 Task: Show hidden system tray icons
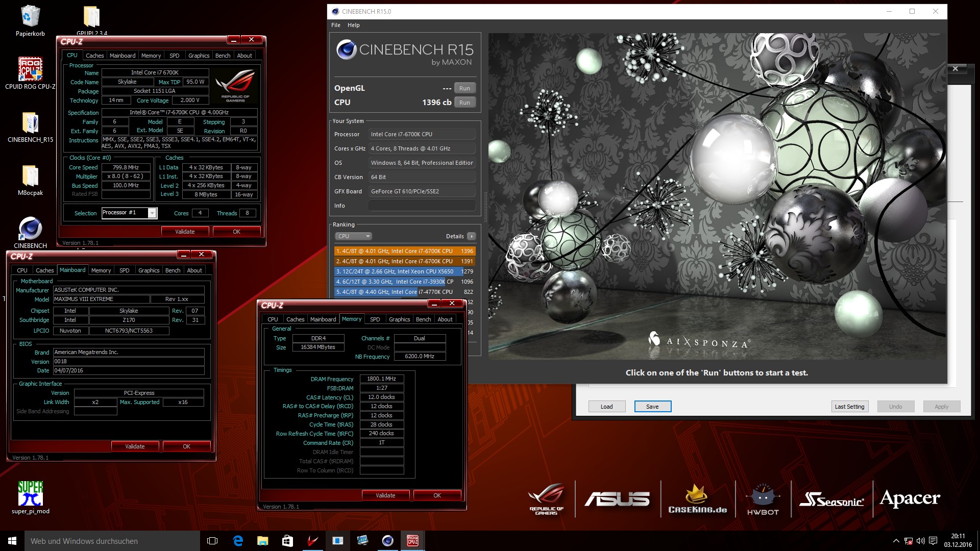pos(896,541)
